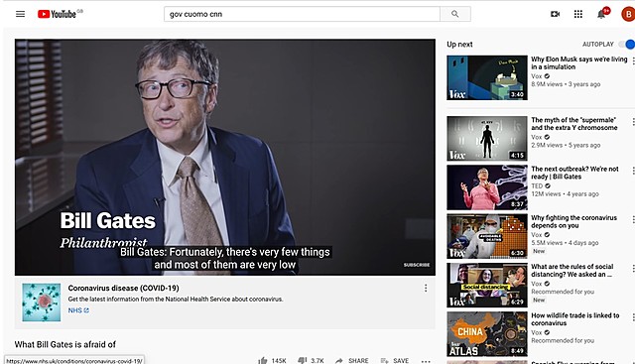Open options menu for 'The next outbreak' video
Screen dimensions: 635x364
click(633, 171)
